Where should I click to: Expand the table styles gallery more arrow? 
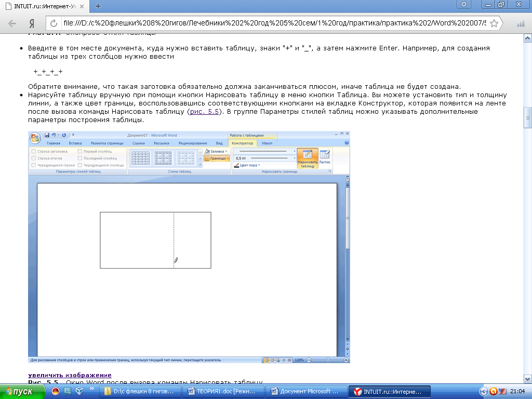click(x=200, y=164)
